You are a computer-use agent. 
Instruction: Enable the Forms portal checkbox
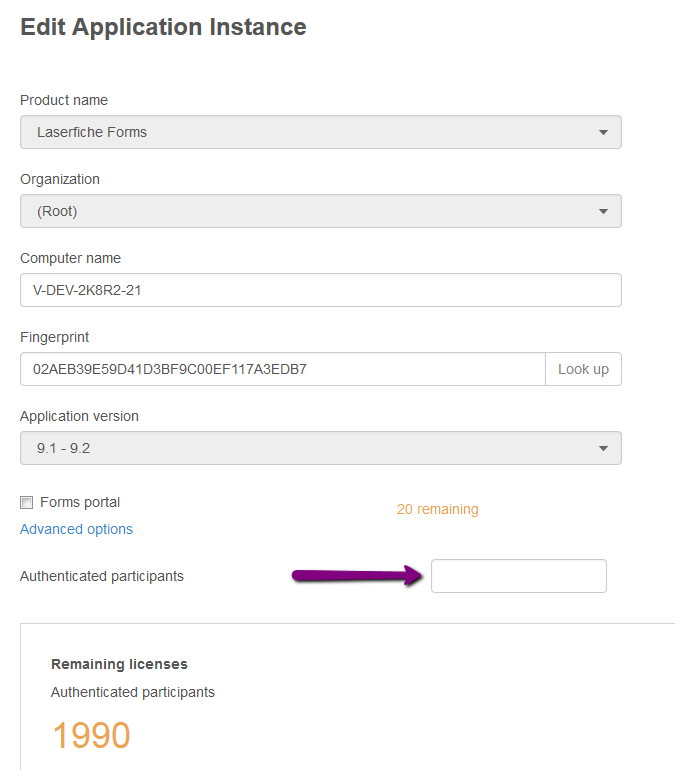27,502
